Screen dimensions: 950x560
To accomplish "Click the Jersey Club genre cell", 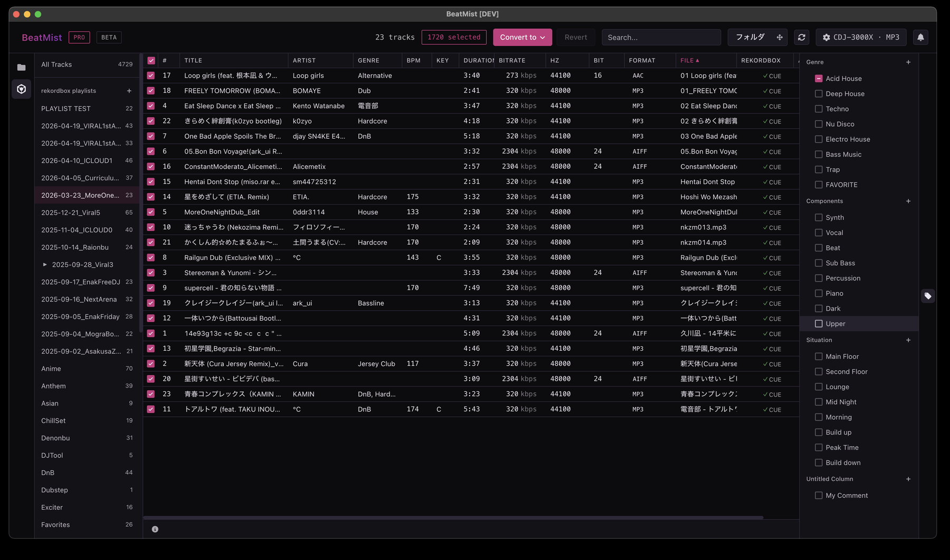I will pos(376,364).
